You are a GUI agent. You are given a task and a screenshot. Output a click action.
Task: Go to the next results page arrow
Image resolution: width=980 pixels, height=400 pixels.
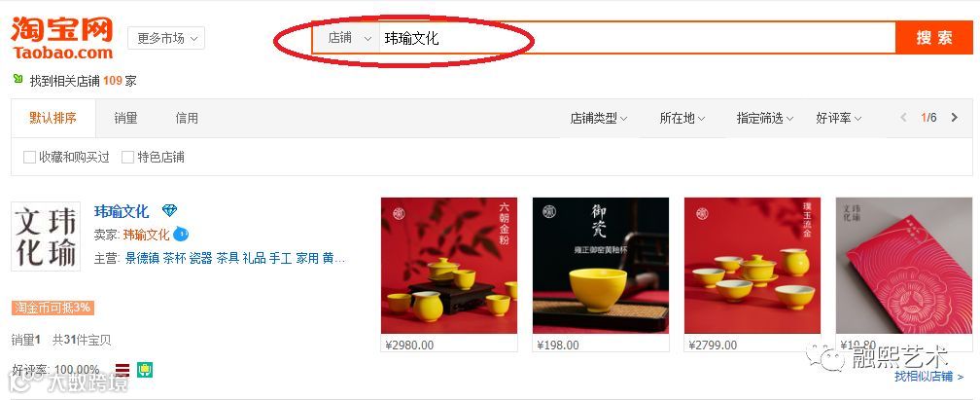coord(955,118)
